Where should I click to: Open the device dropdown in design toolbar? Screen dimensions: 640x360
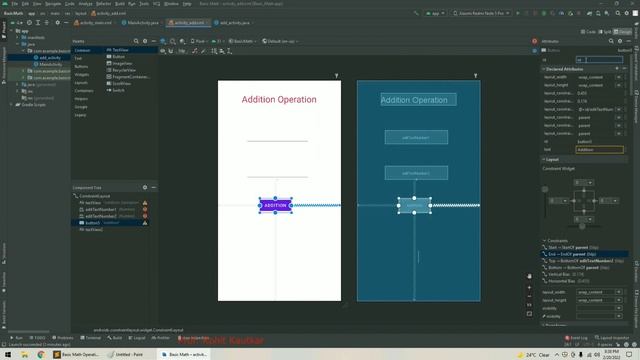(198, 41)
